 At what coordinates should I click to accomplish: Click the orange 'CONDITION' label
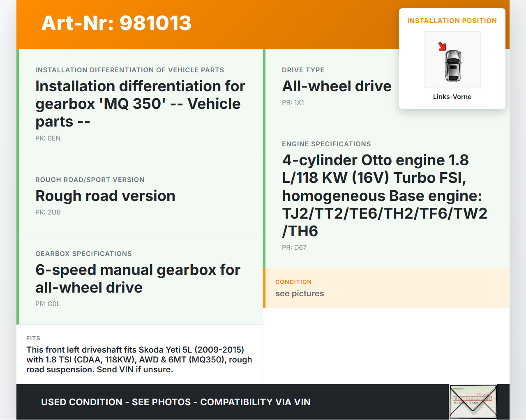pyautogui.click(x=293, y=282)
